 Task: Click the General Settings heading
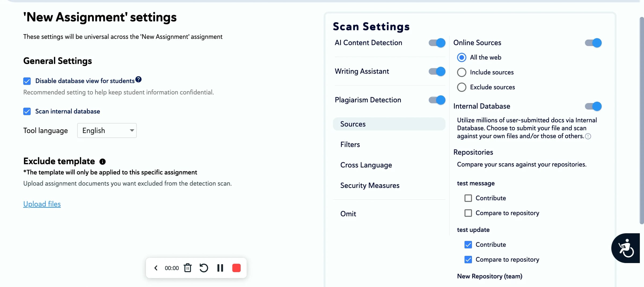(x=57, y=61)
